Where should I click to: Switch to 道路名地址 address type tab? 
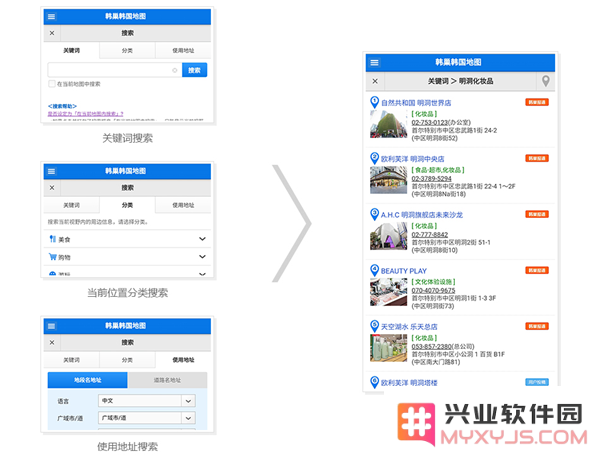(x=168, y=380)
